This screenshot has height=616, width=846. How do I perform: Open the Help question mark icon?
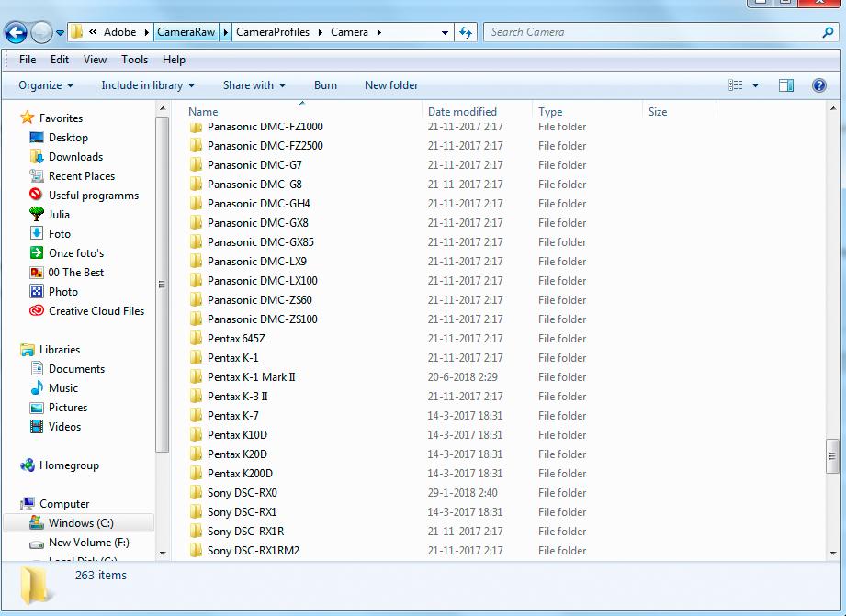(819, 85)
